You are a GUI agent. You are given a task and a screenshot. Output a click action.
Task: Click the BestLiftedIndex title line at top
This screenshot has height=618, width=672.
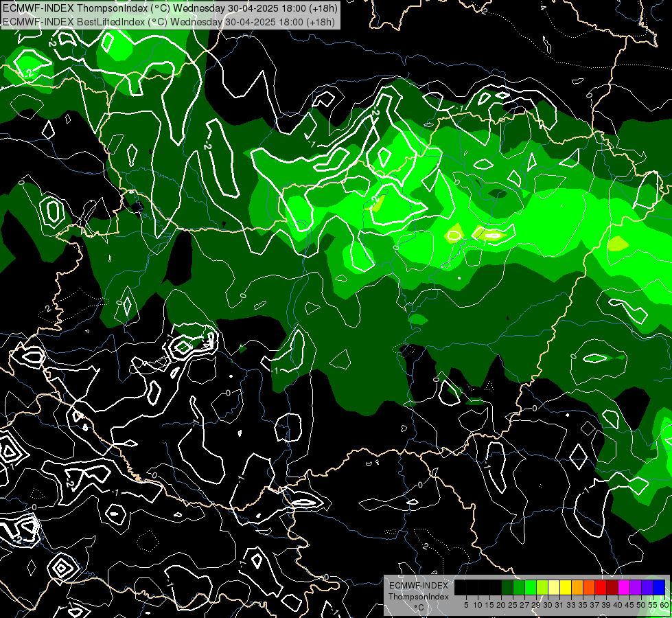click(168, 21)
